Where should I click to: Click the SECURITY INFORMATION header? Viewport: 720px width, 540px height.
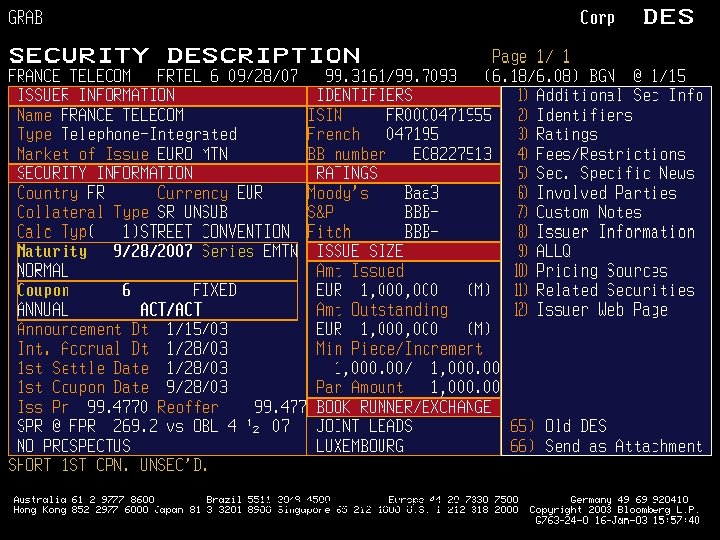click(105, 173)
